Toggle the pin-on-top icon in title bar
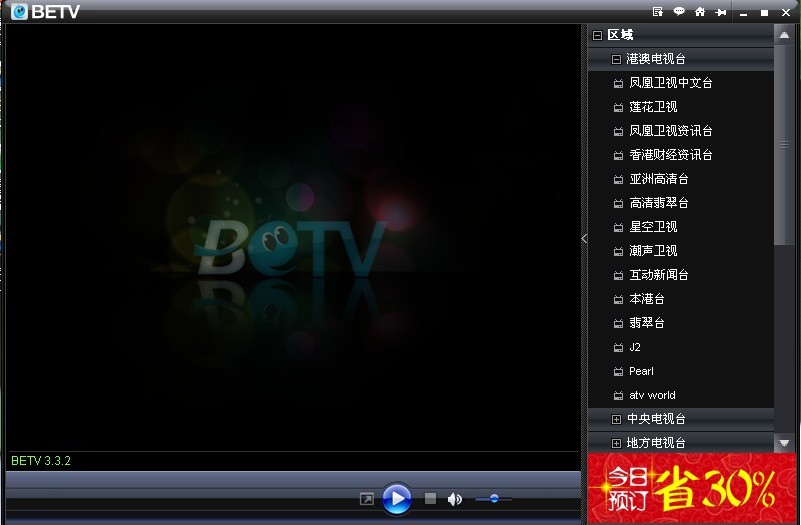Image resolution: width=801 pixels, height=525 pixels. tap(720, 12)
